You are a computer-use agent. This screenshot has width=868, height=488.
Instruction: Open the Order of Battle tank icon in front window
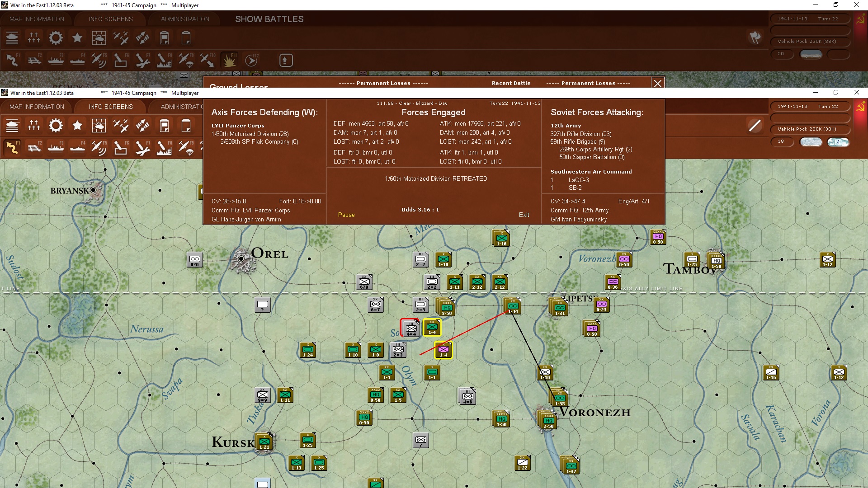coord(12,126)
